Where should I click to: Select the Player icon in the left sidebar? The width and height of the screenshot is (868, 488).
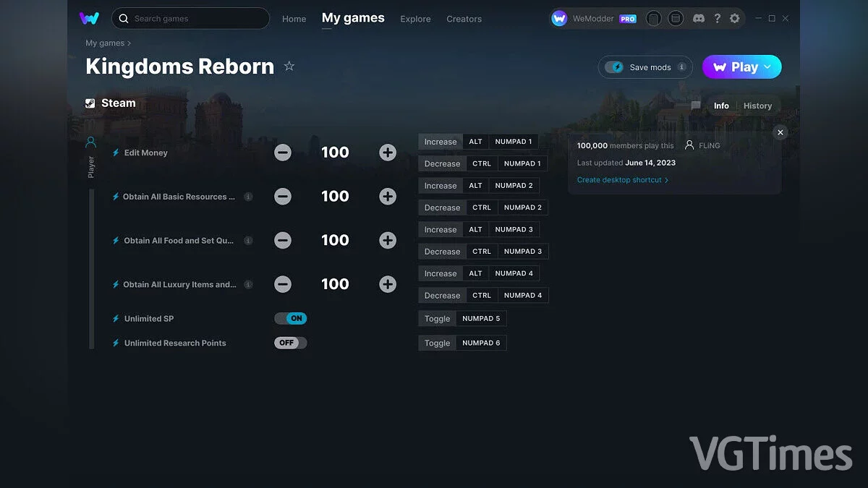[x=90, y=142]
